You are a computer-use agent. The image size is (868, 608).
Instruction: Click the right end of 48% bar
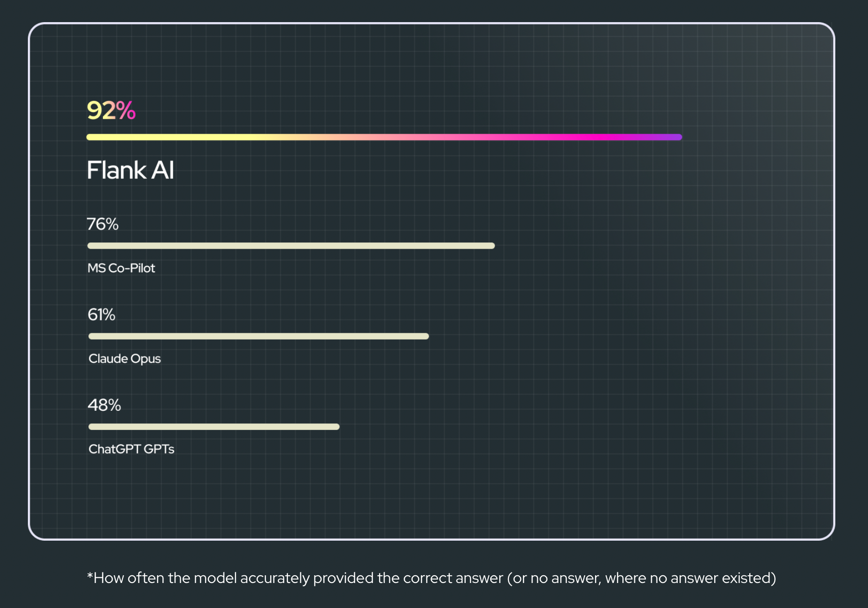(x=335, y=427)
